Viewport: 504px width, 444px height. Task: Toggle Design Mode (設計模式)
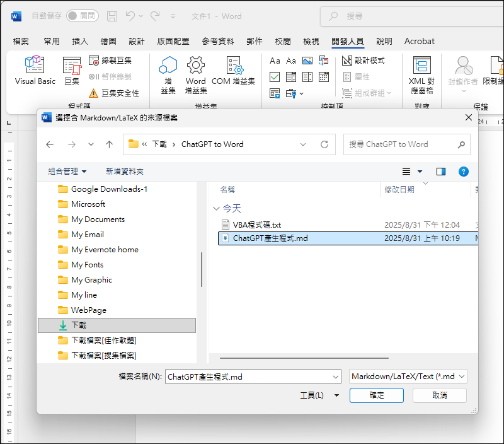coord(364,61)
